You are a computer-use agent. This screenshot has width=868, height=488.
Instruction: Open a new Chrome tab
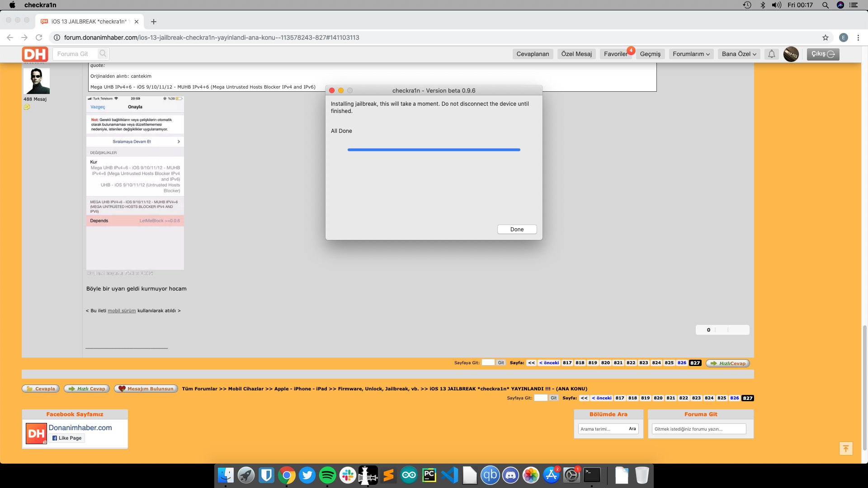coord(154,22)
